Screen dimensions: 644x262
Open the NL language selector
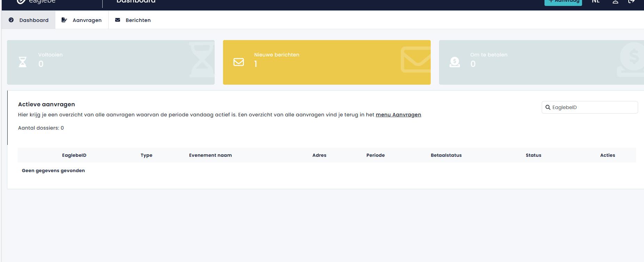coord(596,2)
